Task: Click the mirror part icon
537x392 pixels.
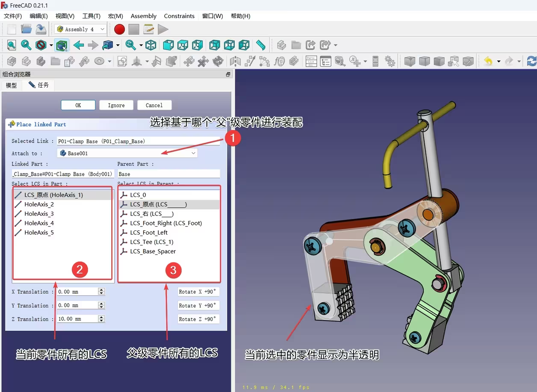Action: click(235, 61)
